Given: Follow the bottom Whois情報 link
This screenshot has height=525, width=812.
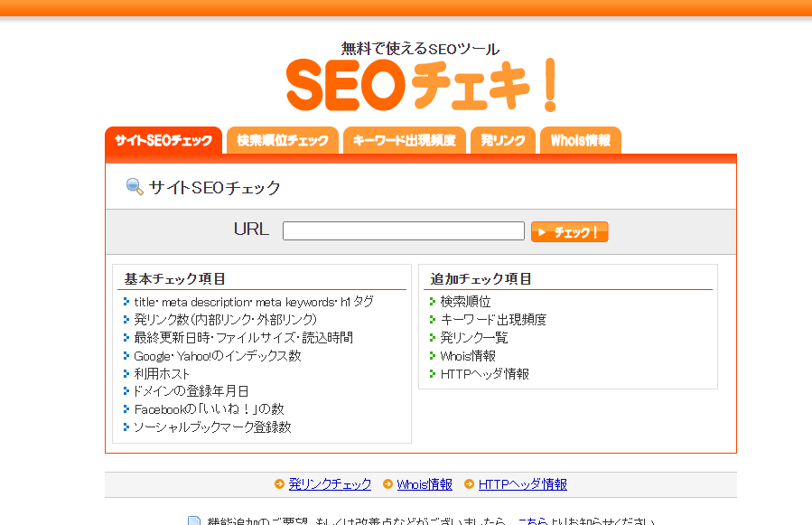Looking at the screenshot, I should 425,484.
